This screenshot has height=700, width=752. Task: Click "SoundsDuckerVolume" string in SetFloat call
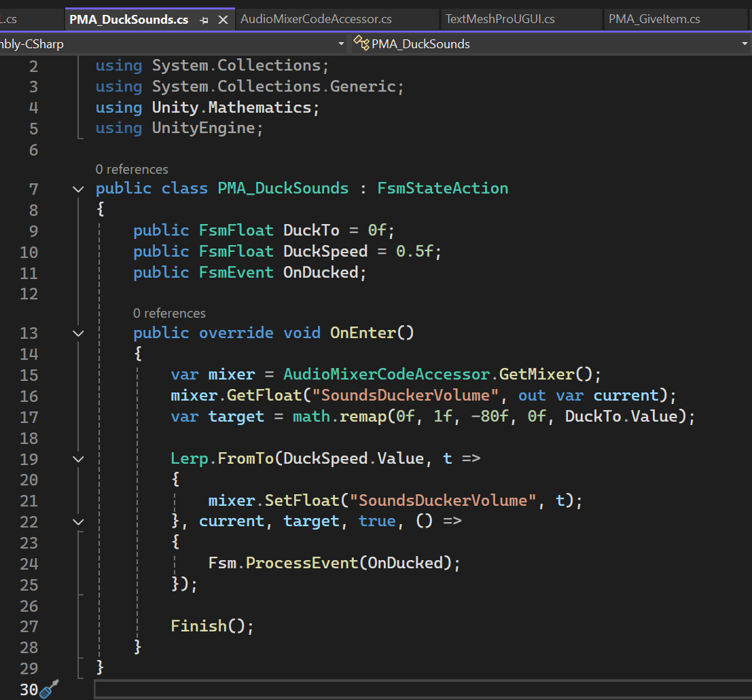coord(443,501)
